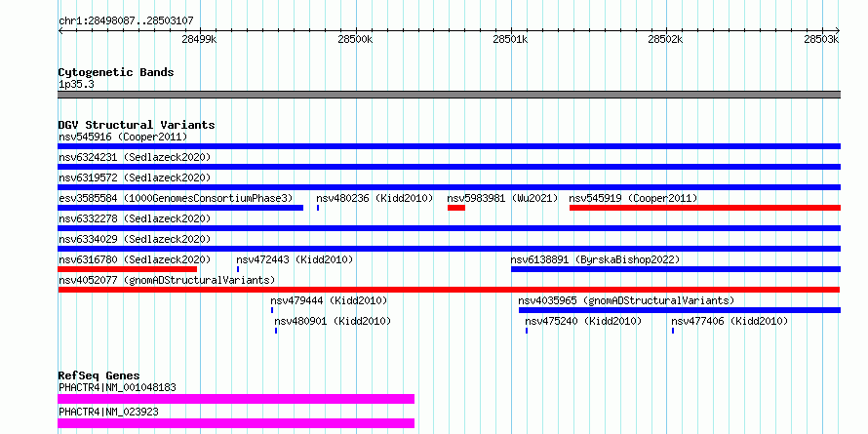Select the blue bar under nsv545916
This screenshot has width=868, height=434.
point(449,146)
